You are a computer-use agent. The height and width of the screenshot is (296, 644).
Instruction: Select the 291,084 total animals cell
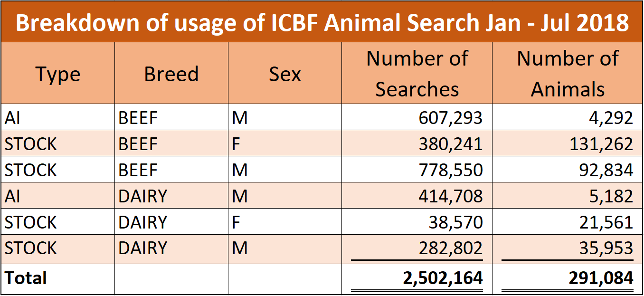tap(568, 278)
